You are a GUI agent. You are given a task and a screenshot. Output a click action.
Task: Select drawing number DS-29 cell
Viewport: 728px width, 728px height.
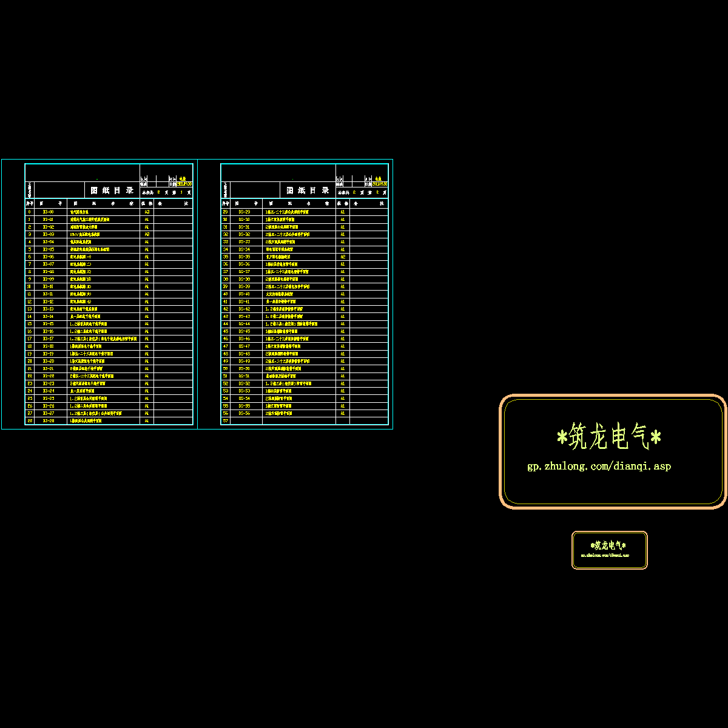tap(244, 212)
